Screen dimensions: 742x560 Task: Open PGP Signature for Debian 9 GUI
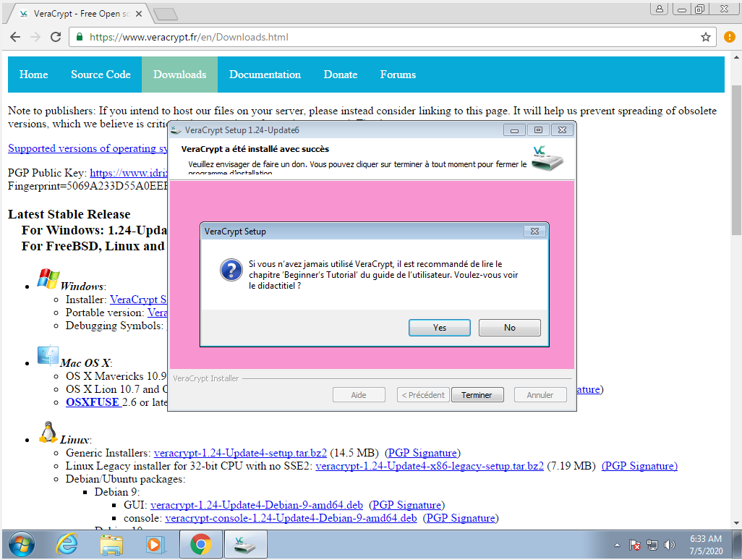pyautogui.click(x=407, y=505)
